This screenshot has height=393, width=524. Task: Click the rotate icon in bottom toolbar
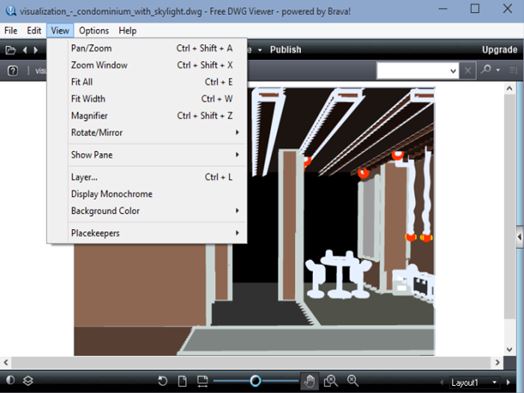162,381
